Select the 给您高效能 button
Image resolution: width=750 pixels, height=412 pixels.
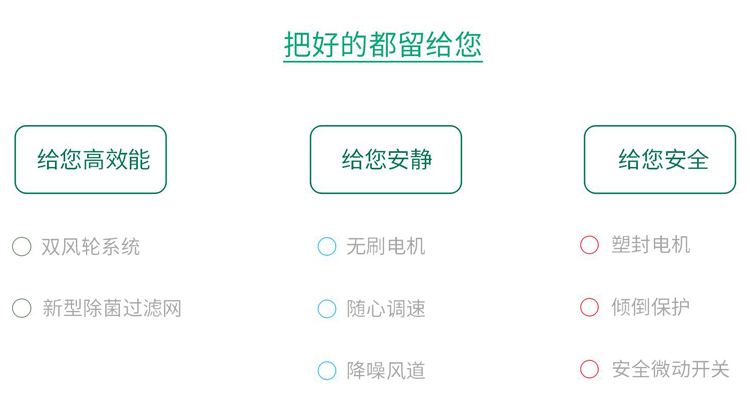pos(91,159)
